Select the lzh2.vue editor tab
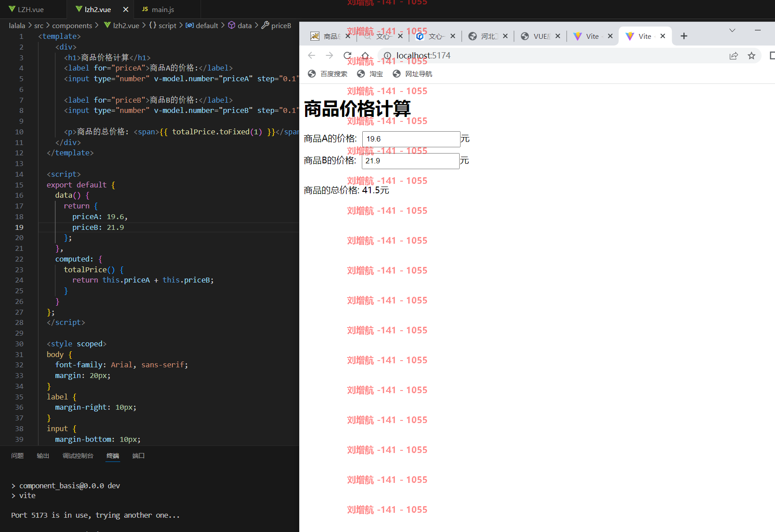This screenshot has height=532, width=775. pyautogui.click(x=98, y=9)
